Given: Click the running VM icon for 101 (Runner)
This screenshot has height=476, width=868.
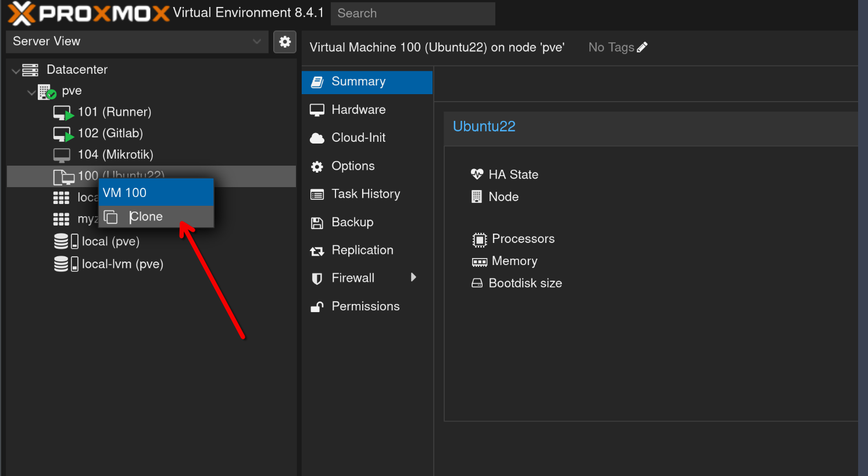Looking at the screenshot, I should pyautogui.click(x=63, y=112).
